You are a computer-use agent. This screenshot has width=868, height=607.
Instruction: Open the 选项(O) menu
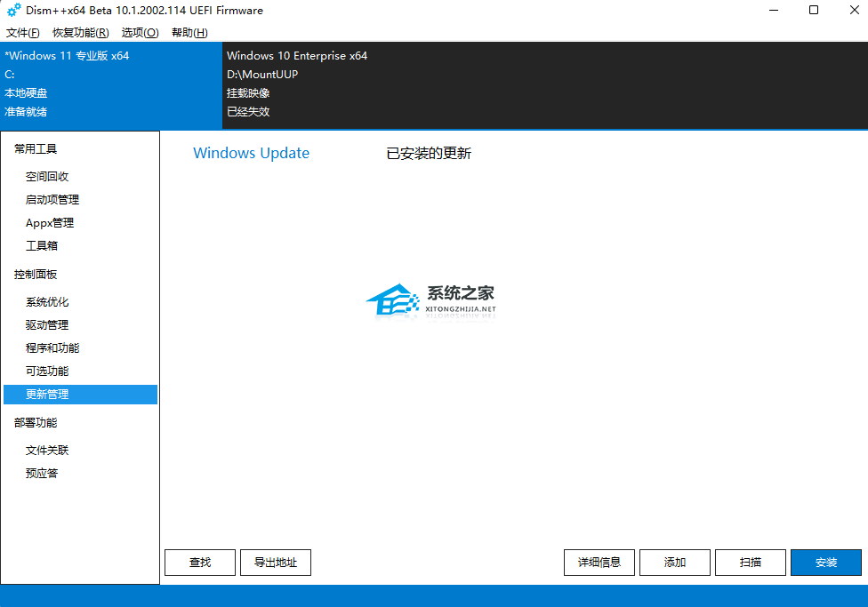(140, 33)
